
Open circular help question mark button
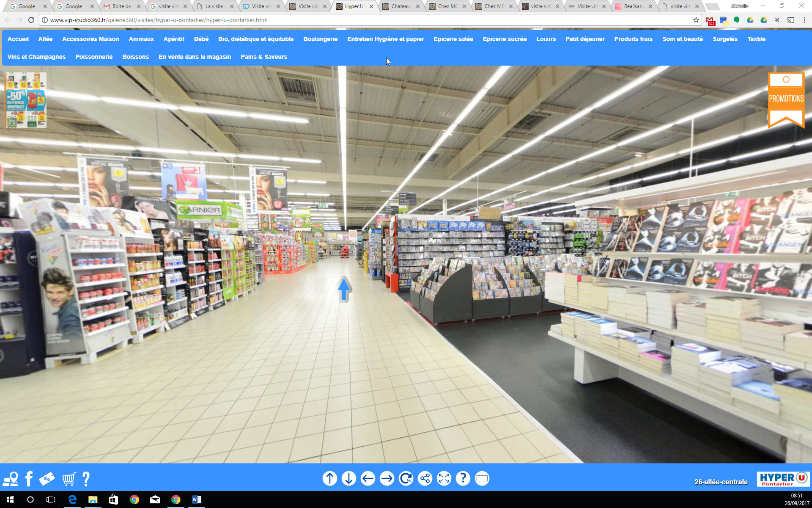(x=463, y=479)
